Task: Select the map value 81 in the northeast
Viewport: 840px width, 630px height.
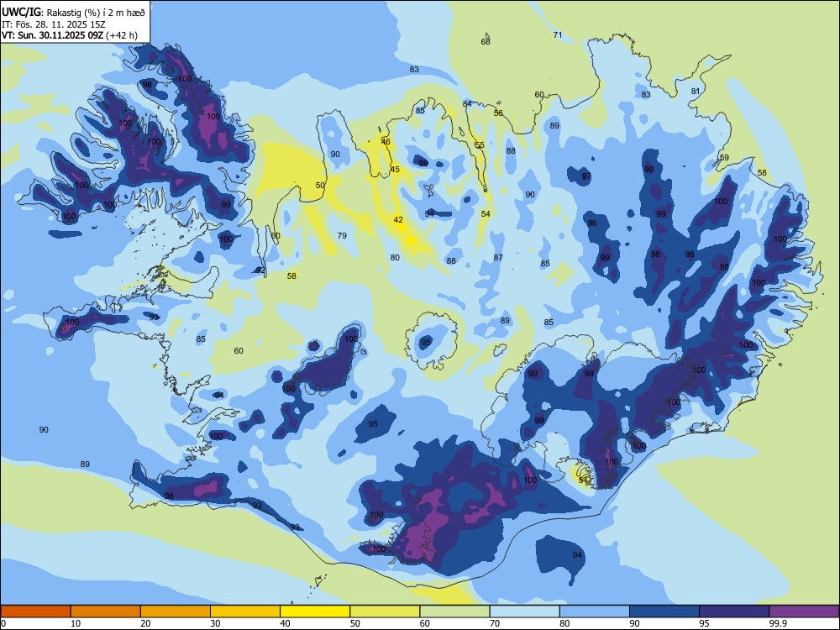Action: pos(696,91)
